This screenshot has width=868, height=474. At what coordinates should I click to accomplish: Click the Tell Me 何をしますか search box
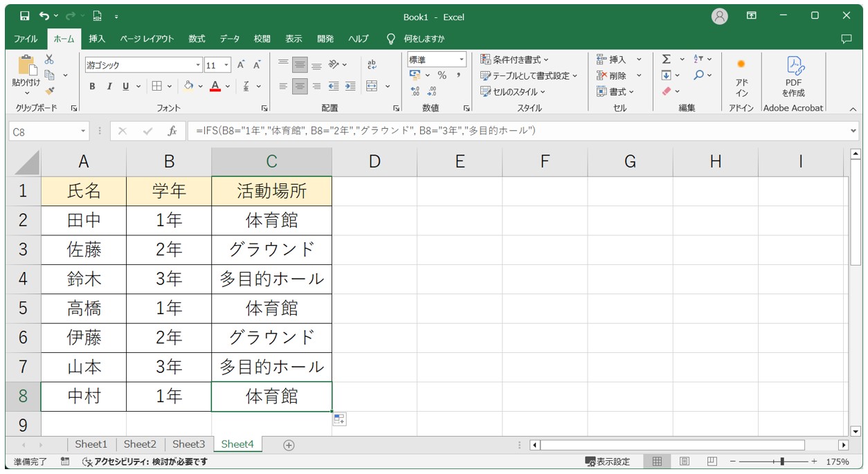pyautogui.click(x=416, y=39)
